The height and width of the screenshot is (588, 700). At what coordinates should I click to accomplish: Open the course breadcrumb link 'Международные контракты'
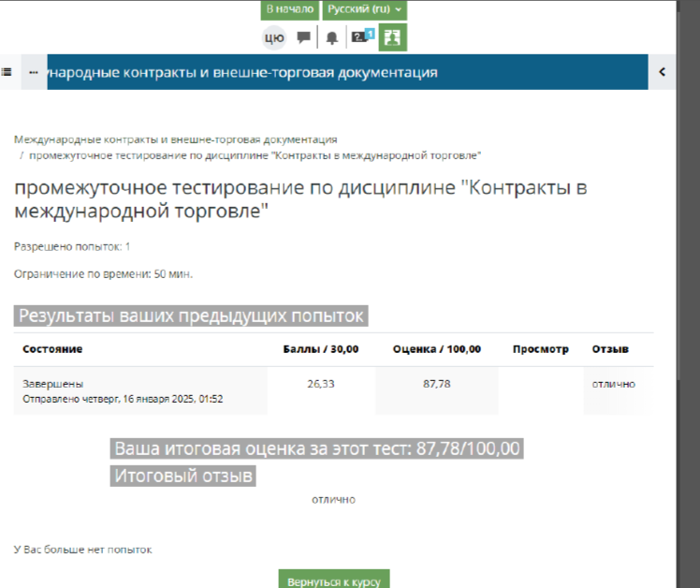coord(176,140)
